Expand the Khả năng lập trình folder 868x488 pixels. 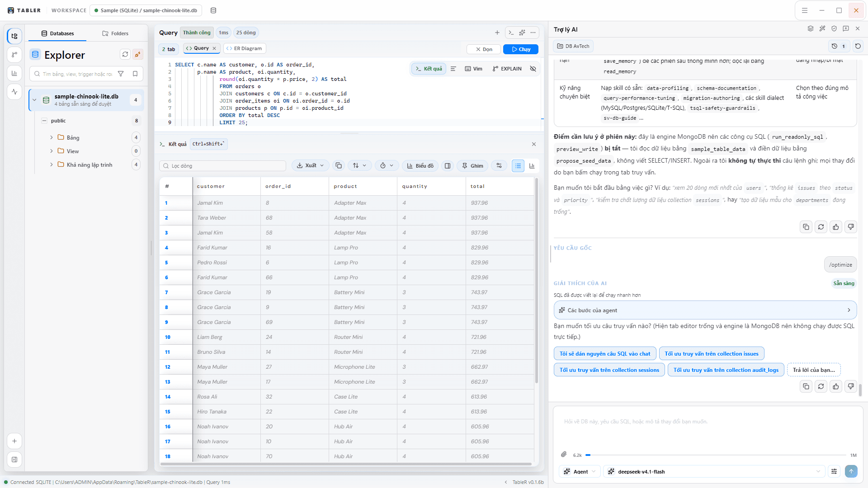52,164
